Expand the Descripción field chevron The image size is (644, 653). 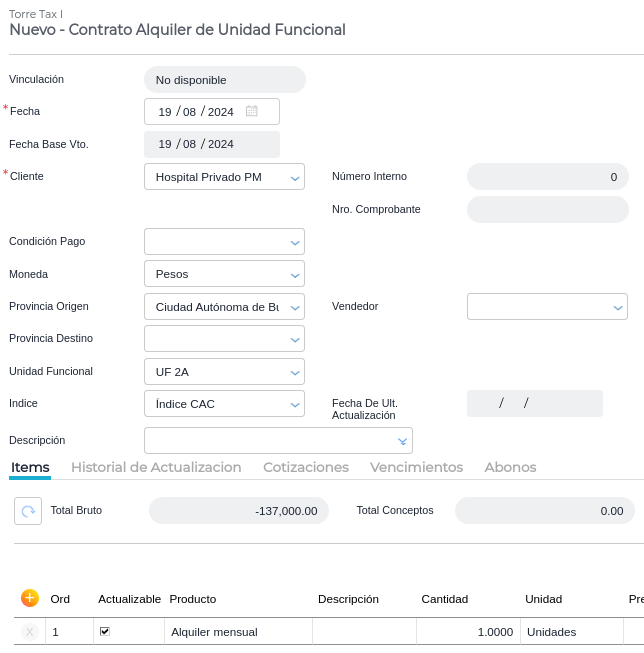click(402, 441)
